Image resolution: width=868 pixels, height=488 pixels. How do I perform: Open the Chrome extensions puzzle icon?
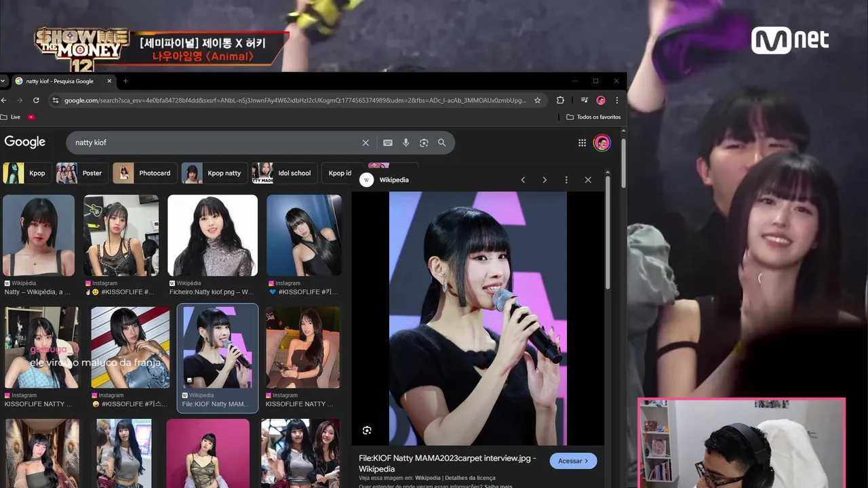click(x=560, y=100)
